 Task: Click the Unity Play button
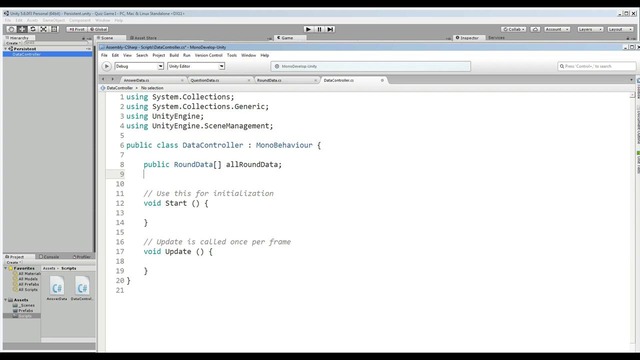tap(309, 29)
